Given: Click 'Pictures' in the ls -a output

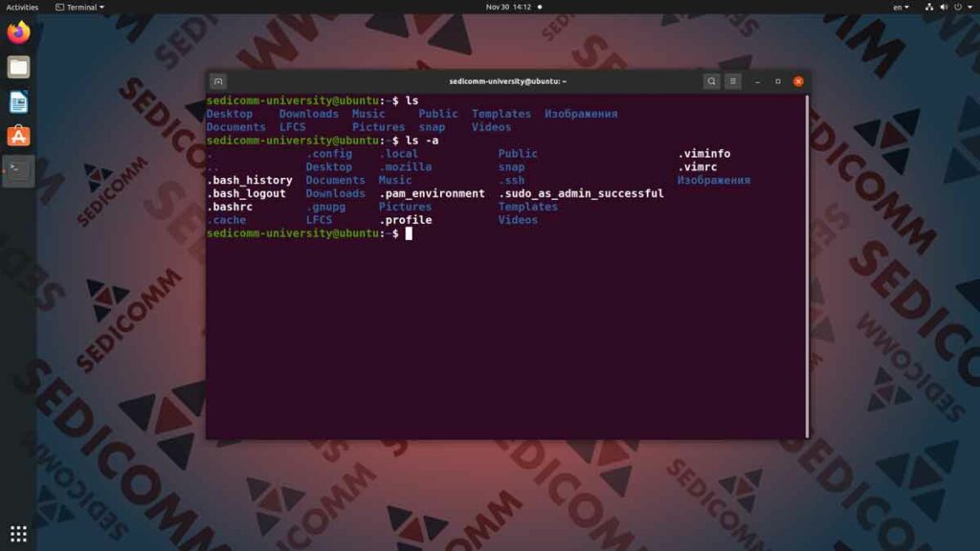Looking at the screenshot, I should 405,207.
